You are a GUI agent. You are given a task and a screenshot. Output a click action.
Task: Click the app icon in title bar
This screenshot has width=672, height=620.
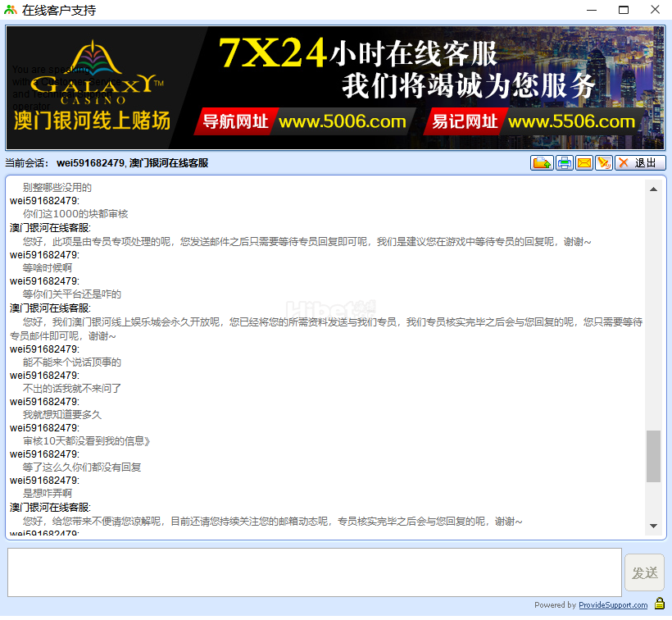(x=11, y=11)
